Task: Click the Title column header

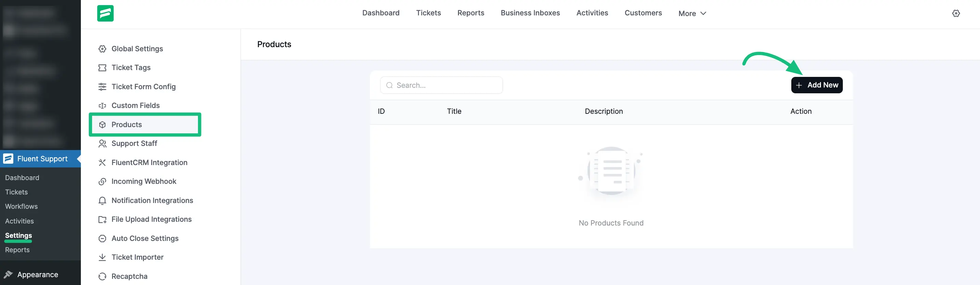Action: coord(454,111)
